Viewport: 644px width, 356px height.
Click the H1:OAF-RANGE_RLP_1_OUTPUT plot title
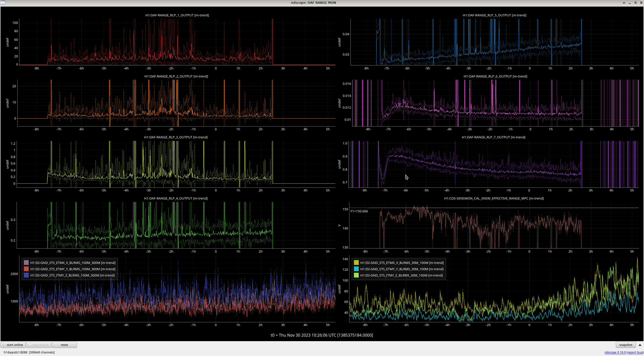click(177, 15)
